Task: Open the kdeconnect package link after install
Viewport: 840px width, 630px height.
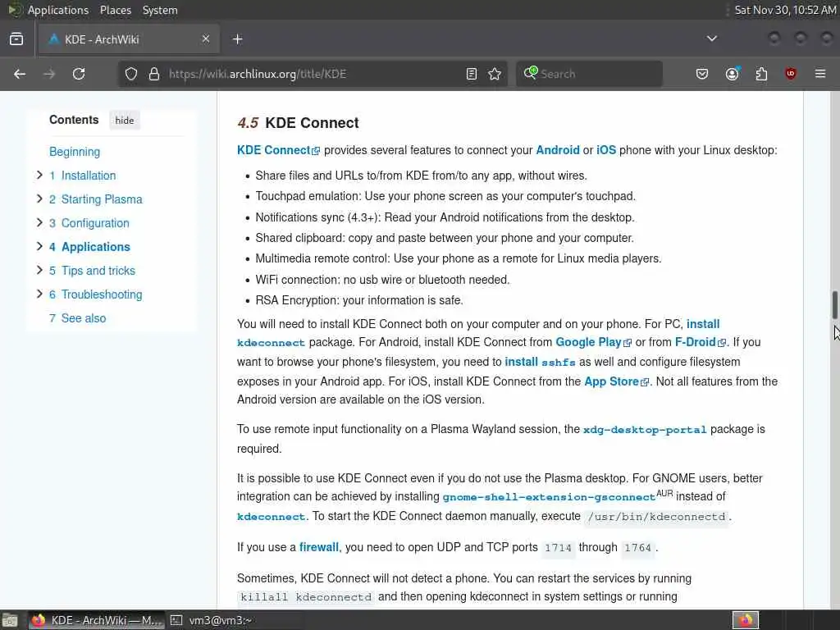Action: 271,343
